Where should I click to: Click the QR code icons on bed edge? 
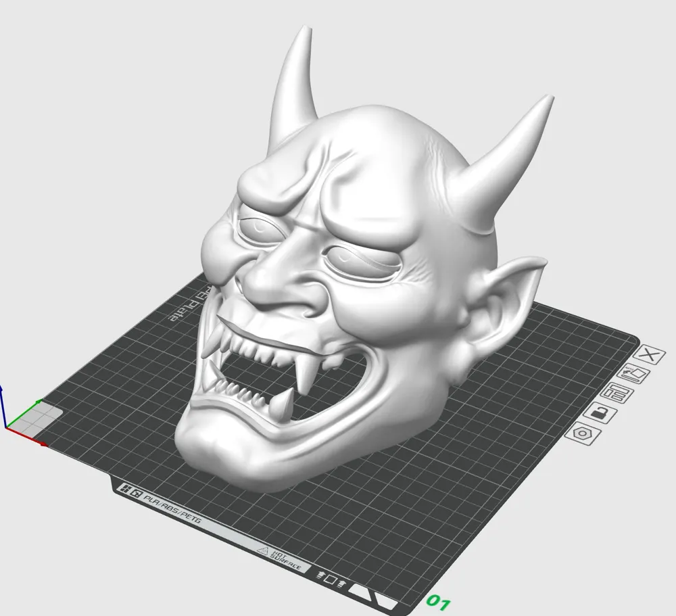(130, 492)
